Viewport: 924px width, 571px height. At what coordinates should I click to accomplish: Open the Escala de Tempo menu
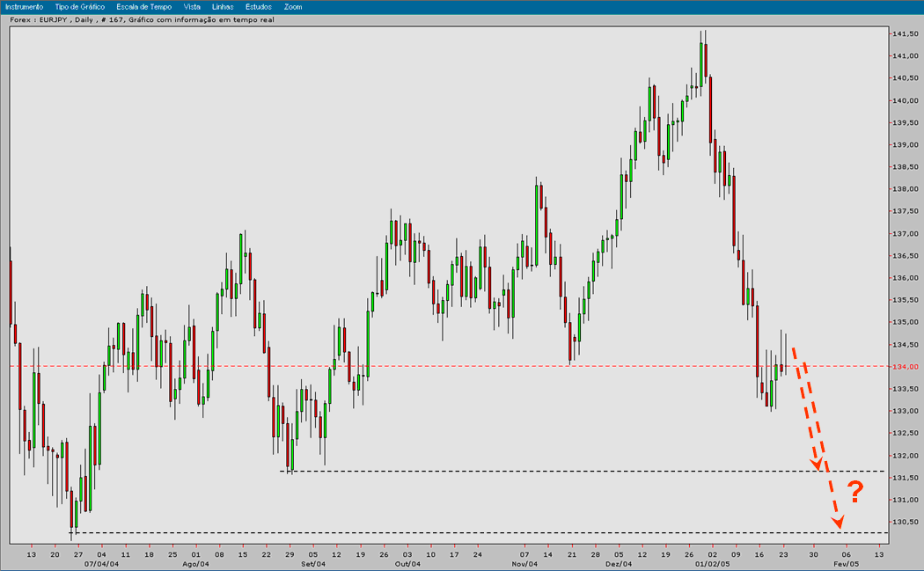(x=143, y=6)
